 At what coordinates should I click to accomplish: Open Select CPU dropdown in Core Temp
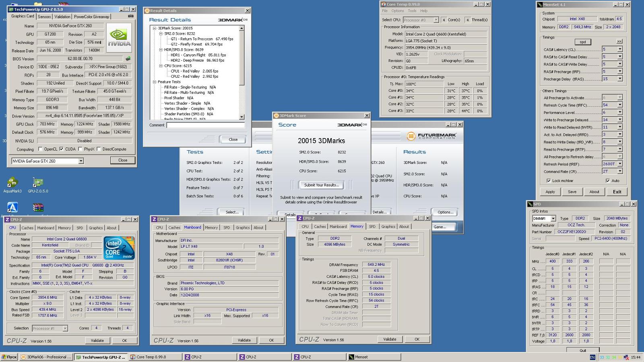pyautogui.click(x=436, y=20)
